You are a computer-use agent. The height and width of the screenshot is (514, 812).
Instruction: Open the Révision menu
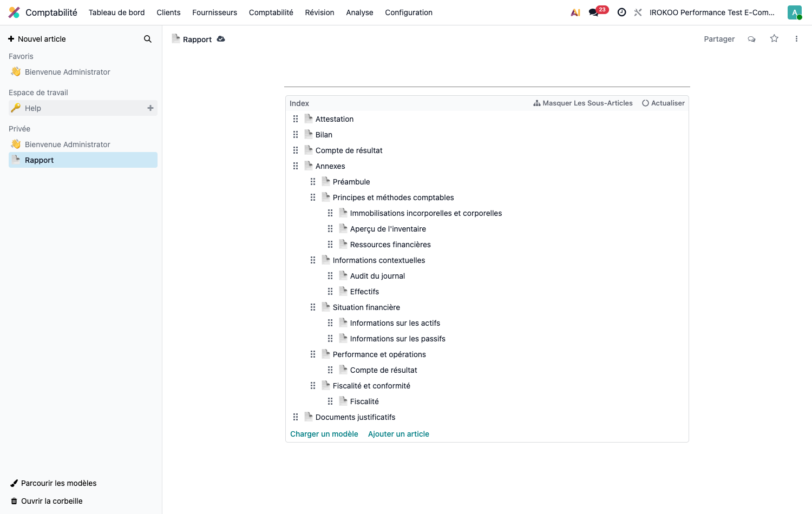pos(319,12)
